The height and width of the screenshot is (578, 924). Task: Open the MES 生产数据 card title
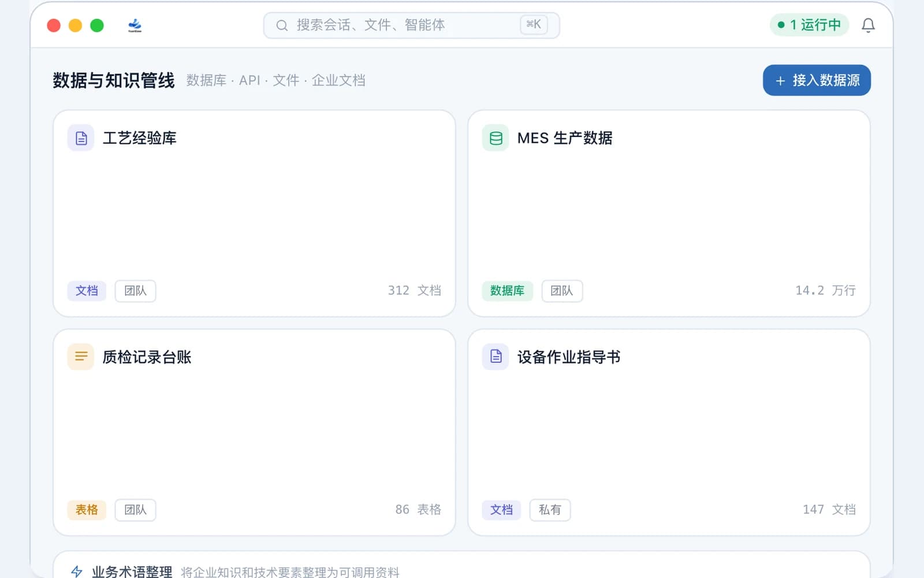coord(565,138)
